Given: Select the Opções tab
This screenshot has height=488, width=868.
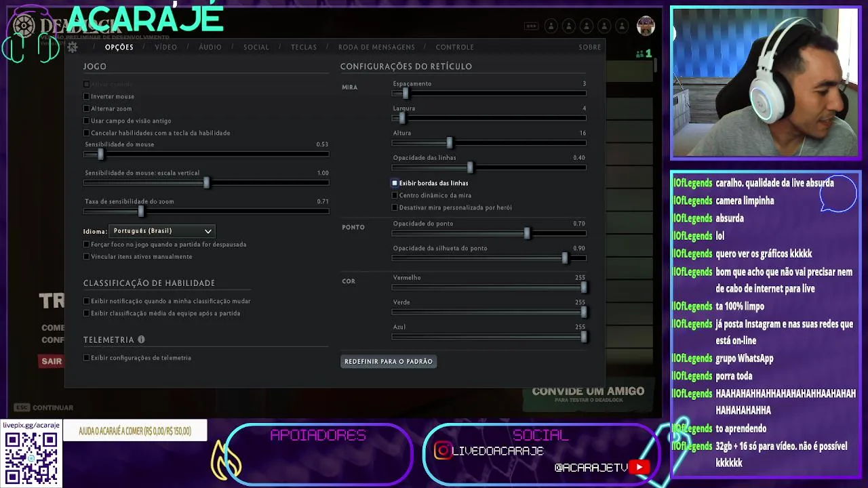Looking at the screenshot, I should tap(119, 47).
